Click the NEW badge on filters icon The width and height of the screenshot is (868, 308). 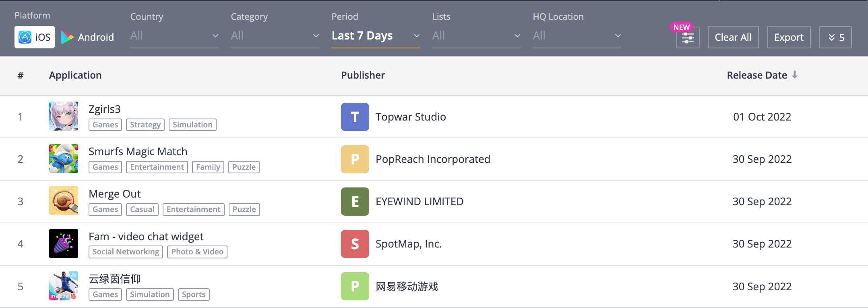682,27
